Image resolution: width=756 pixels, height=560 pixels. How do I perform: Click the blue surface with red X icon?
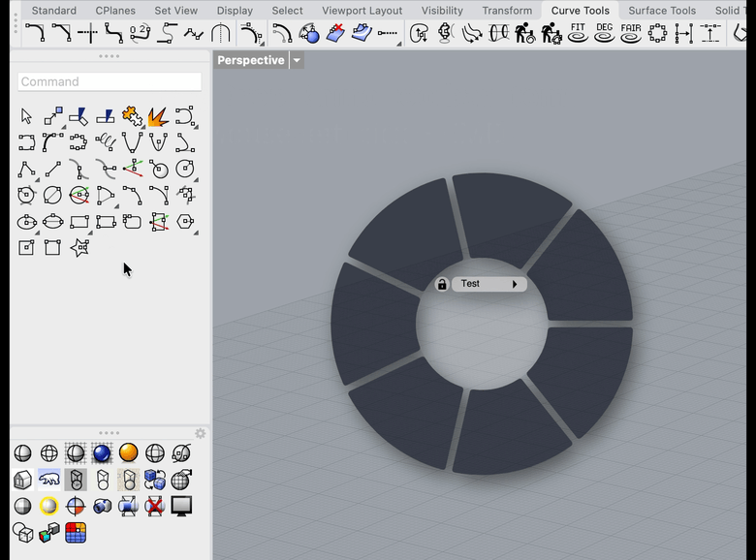[335, 33]
